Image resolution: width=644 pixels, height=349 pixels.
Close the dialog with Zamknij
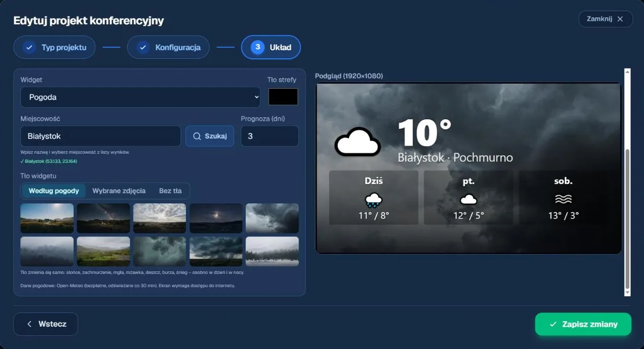605,19
